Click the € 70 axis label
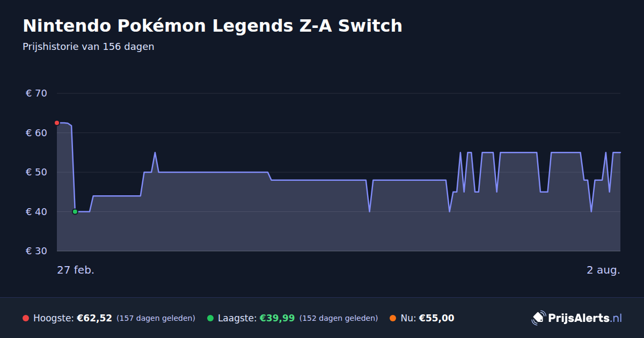The width and height of the screenshot is (644, 338). tap(36, 93)
